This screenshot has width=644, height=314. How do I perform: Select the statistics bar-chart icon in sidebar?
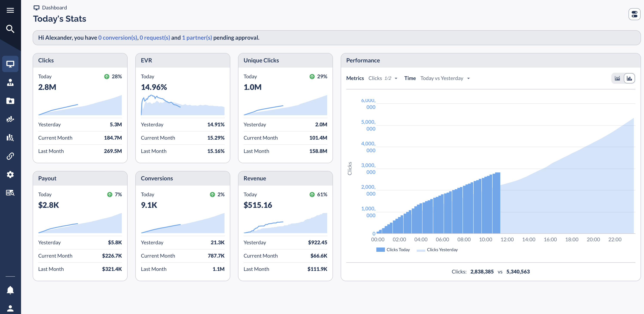10,137
